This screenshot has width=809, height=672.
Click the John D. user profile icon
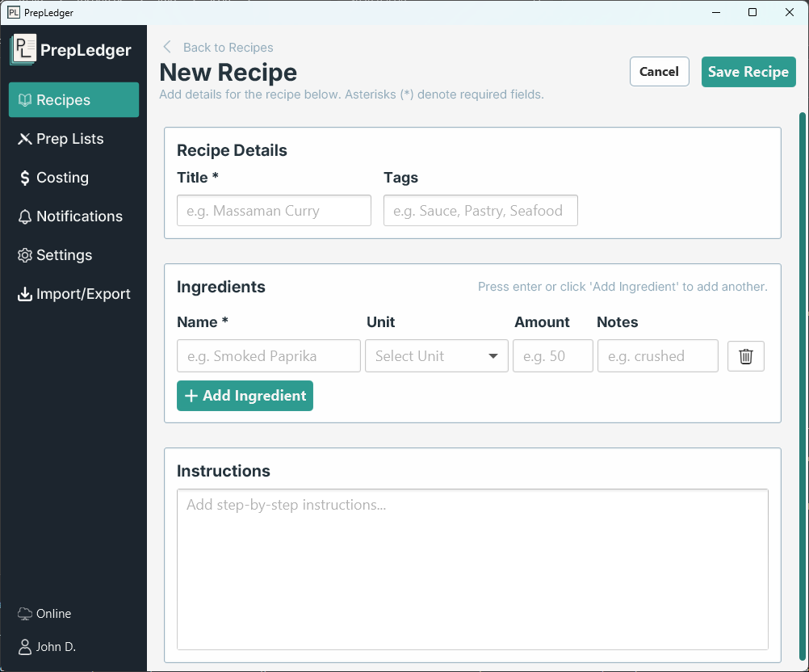(25, 647)
